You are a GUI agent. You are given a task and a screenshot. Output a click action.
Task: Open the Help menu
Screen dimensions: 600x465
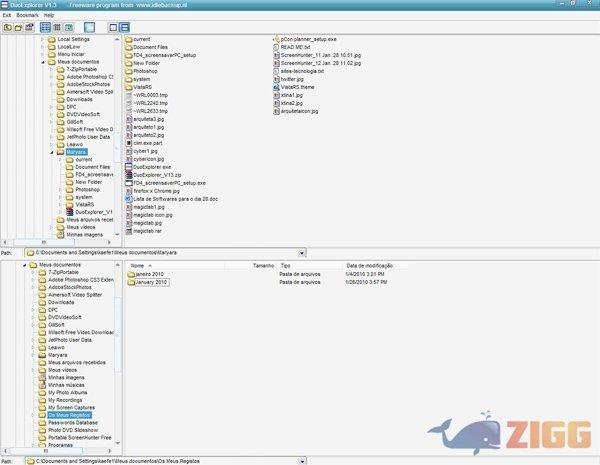pyautogui.click(x=49, y=16)
